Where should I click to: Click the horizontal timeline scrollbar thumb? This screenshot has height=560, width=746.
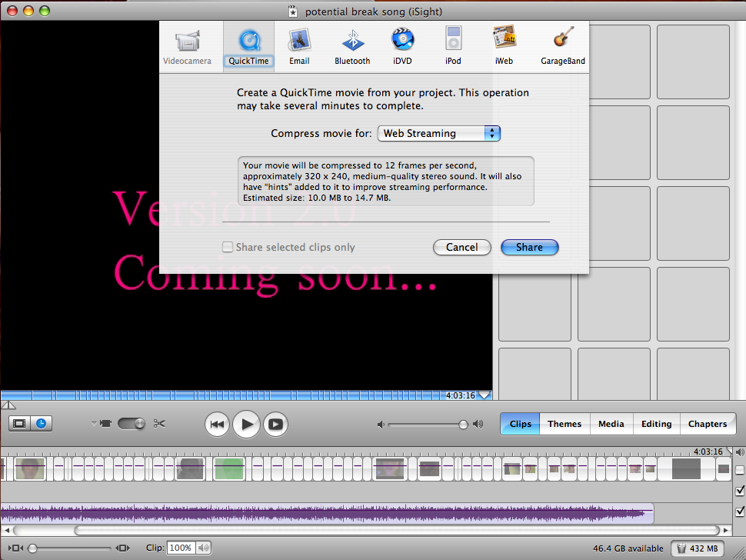click(x=396, y=530)
